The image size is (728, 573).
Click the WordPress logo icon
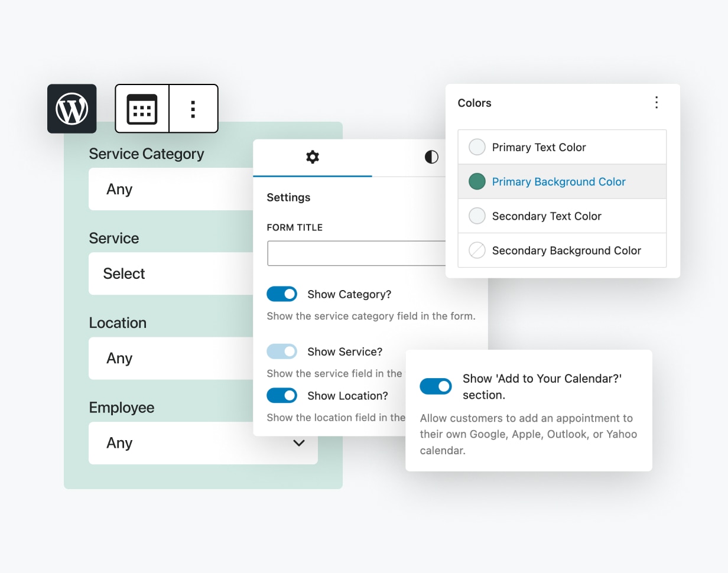coord(71,109)
